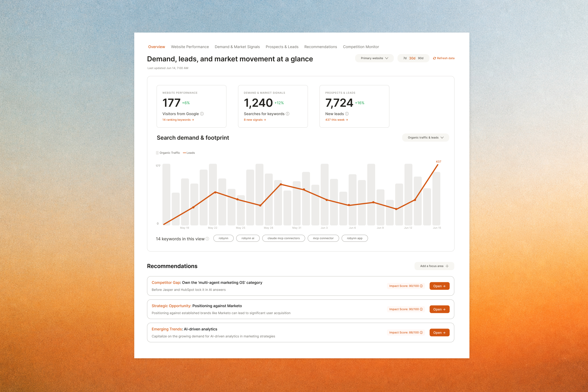
Task: Click the plus icon in Add a focus area
Action: [447, 266]
